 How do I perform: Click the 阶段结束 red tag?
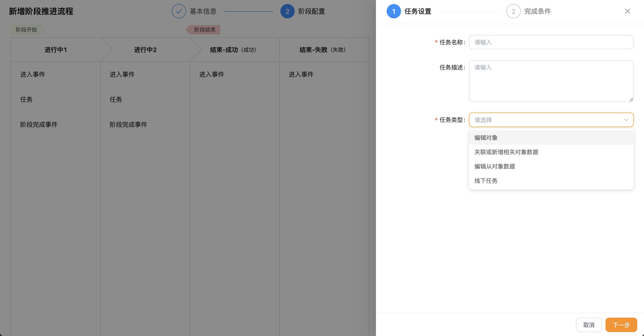point(205,30)
